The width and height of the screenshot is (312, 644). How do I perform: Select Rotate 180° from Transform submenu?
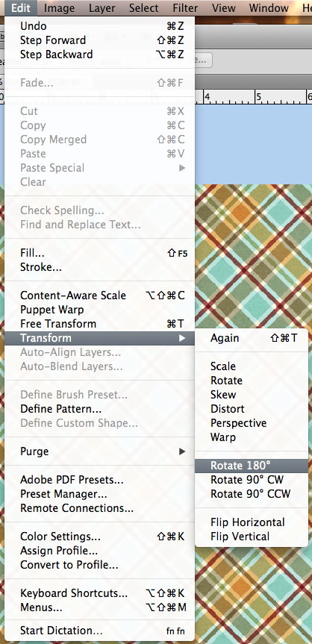tap(251, 466)
